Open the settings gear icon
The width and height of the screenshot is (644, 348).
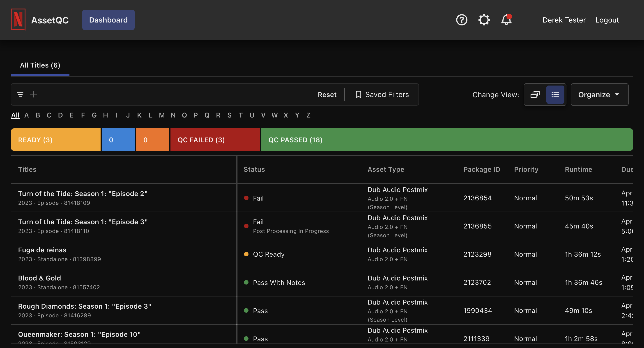(x=484, y=20)
